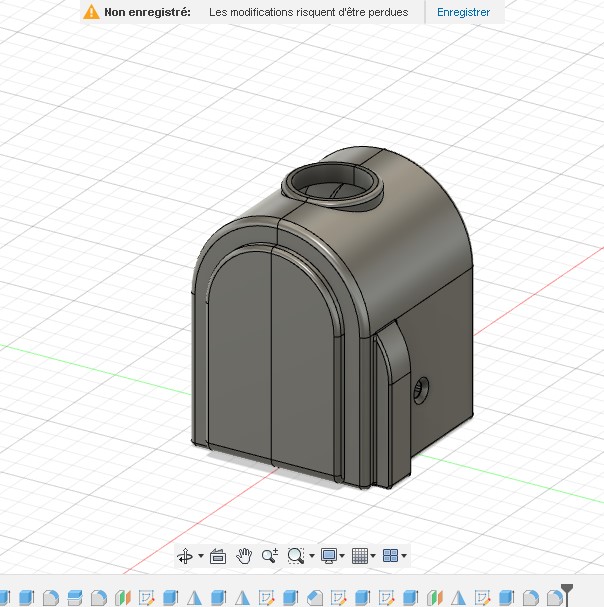Image resolution: width=604 pixels, height=607 pixels.
Task: Select the first green-orange split feature in timeline
Action: point(123,598)
